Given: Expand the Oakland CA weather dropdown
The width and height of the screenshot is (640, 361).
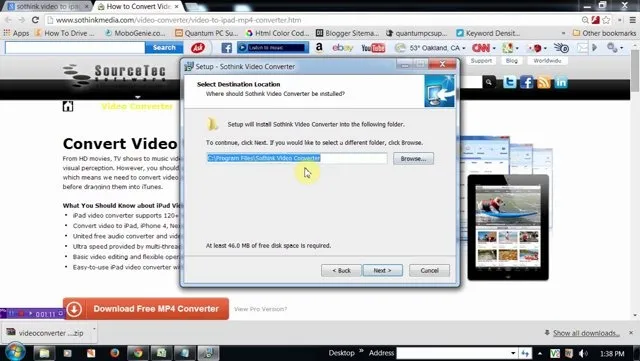Looking at the screenshot, I should tap(464, 48).
